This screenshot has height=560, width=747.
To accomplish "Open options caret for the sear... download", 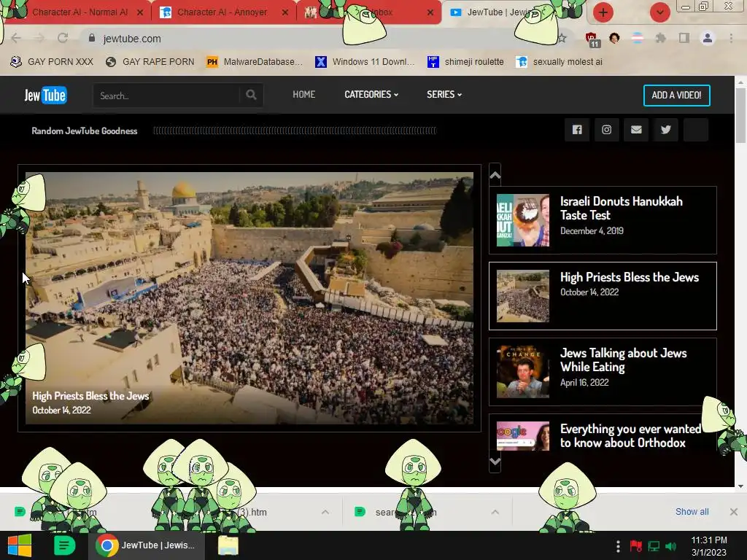I will [495, 512].
